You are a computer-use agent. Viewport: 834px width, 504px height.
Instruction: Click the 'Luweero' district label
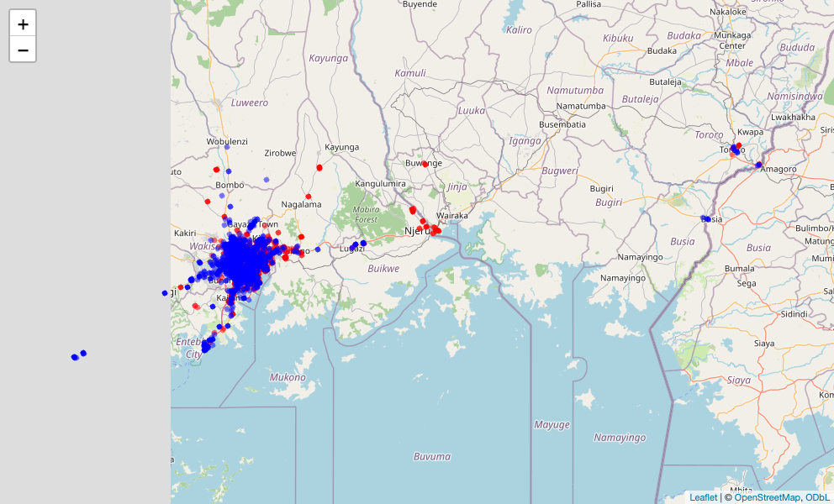250,102
